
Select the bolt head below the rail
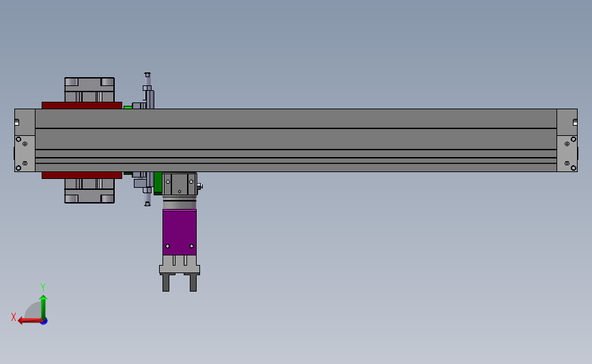(x=147, y=204)
